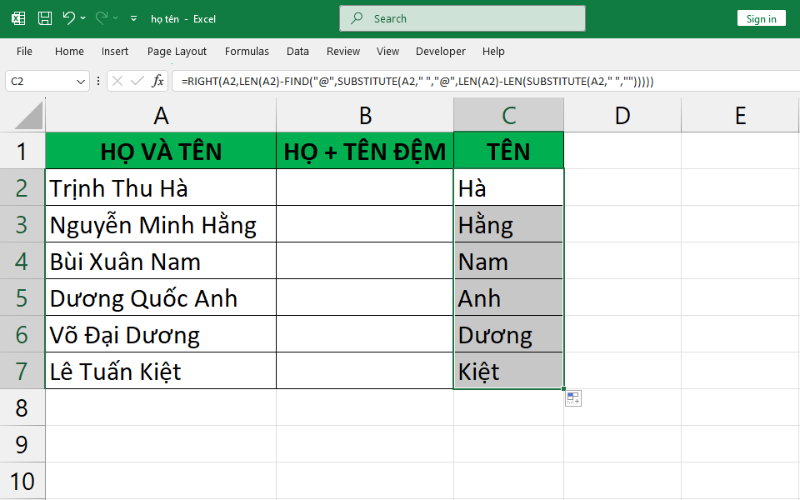Open Insert Function with fx icon

click(x=158, y=81)
